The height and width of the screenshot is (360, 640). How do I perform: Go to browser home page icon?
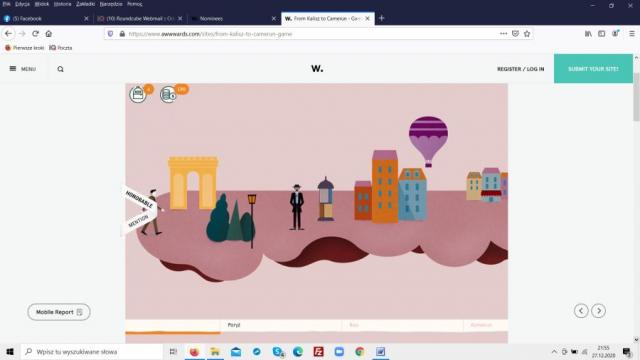coord(49,34)
